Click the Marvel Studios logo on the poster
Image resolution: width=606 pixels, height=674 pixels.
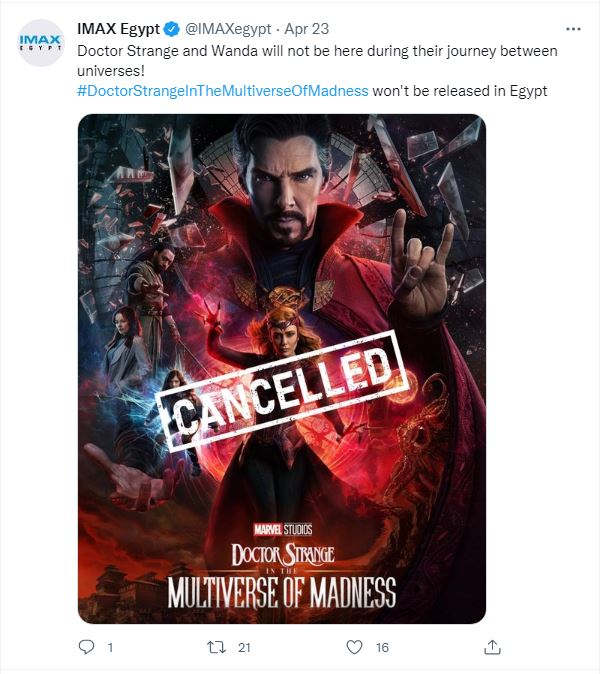click(x=281, y=528)
